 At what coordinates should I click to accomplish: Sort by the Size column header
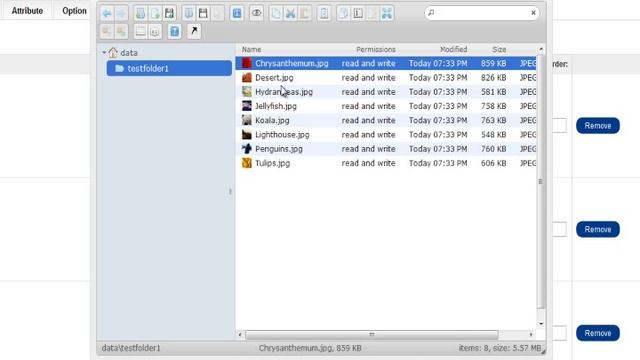click(x=499, y=49)
